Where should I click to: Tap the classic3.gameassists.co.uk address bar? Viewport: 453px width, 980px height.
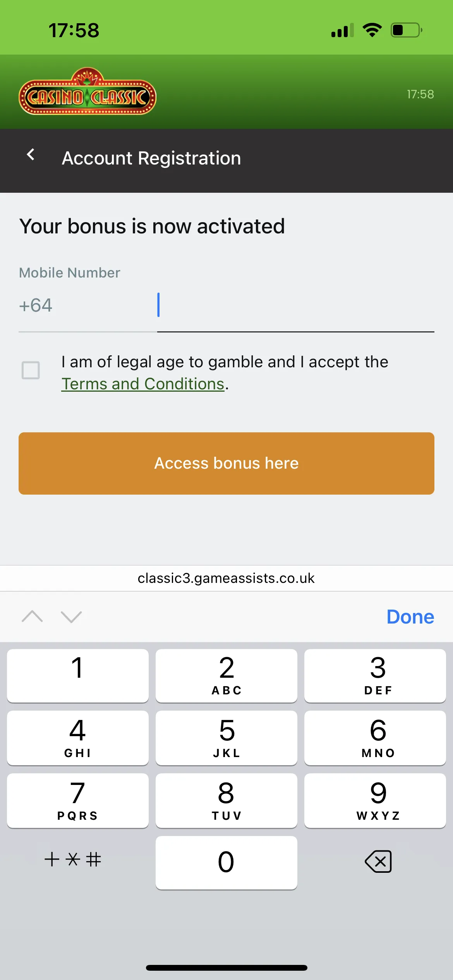click(x=226, y=578)
